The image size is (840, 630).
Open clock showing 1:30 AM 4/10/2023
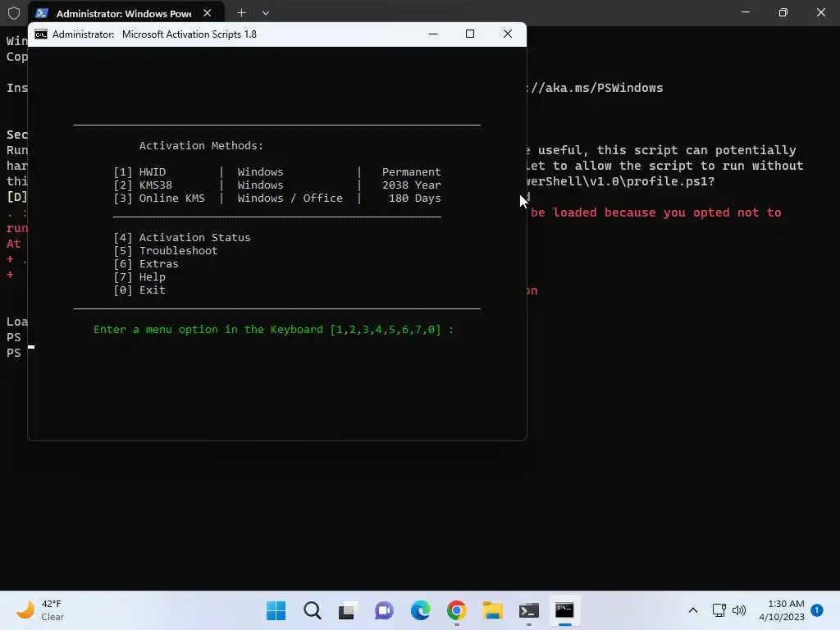[782, 610]
